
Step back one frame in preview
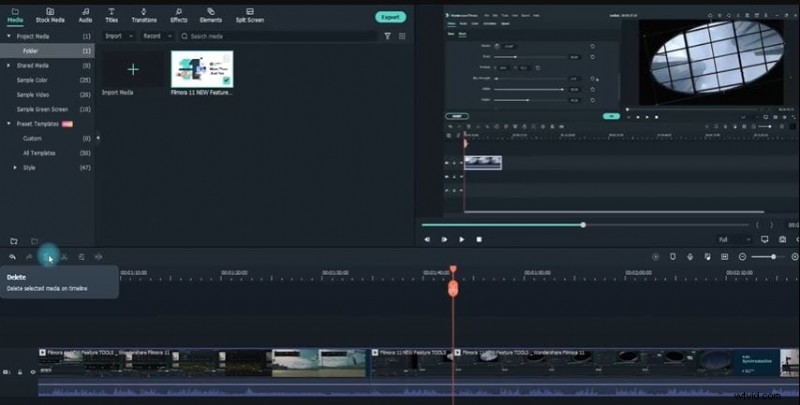pos(427,239)
